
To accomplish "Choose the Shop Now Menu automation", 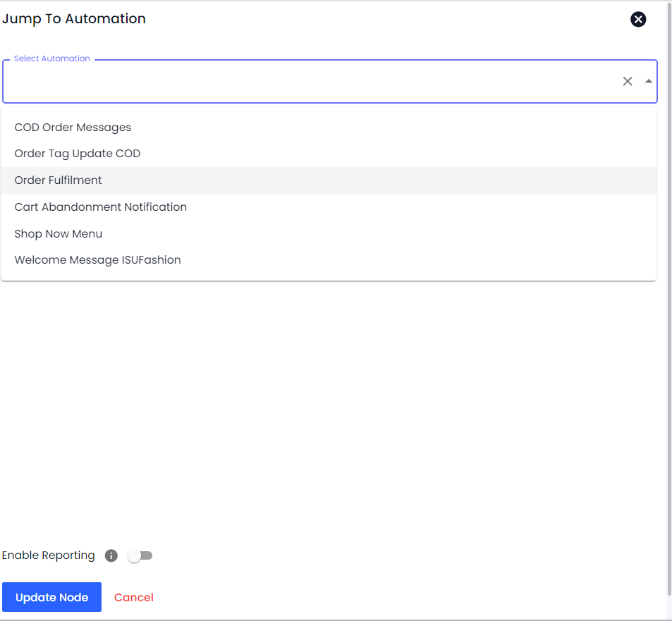I will [59, 234].
